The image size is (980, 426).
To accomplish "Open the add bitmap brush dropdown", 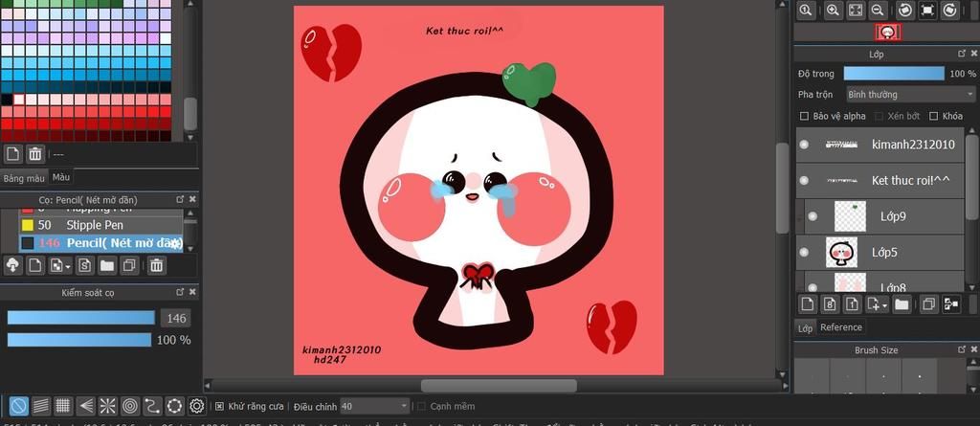I will tap(60, 265).
